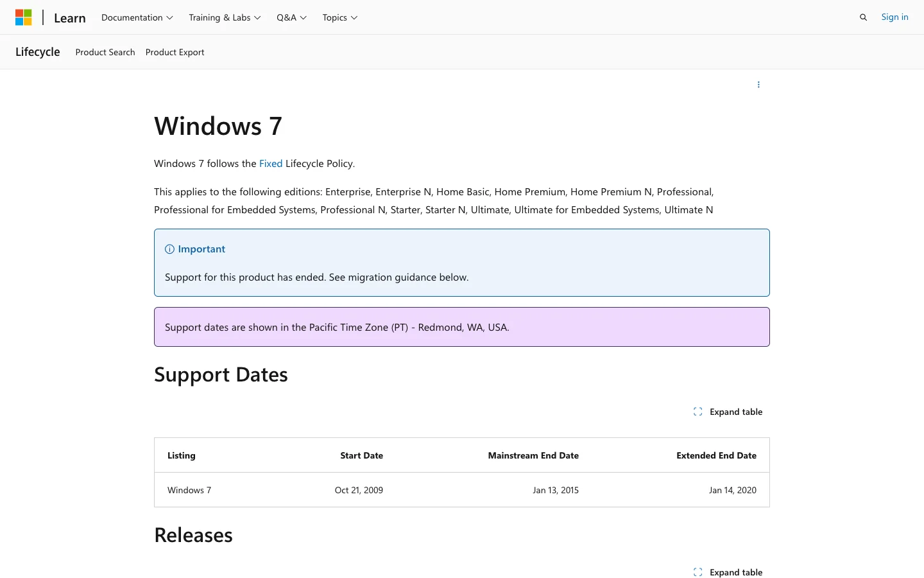Click the Releases heading

[193, 535]
